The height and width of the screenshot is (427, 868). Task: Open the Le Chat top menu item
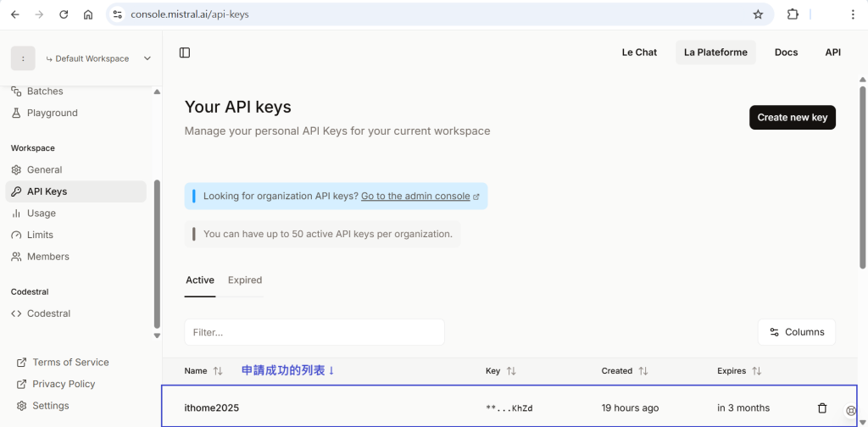639,53
